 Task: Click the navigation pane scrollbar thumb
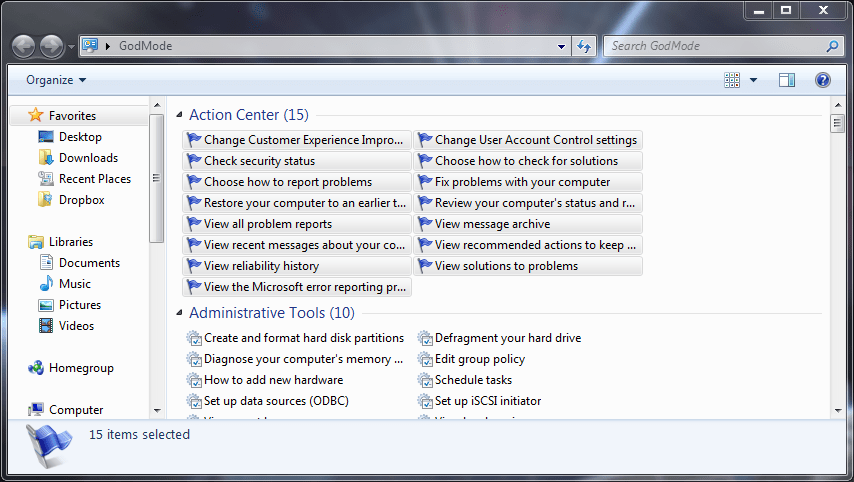(156, 178)
